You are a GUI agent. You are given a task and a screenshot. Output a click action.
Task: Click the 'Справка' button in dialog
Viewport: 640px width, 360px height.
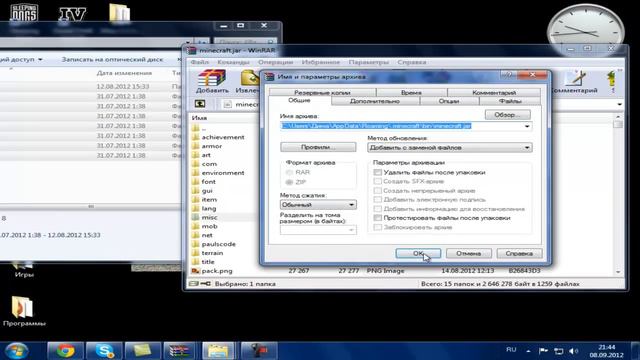pyautogui.click(x=519, y=253)
